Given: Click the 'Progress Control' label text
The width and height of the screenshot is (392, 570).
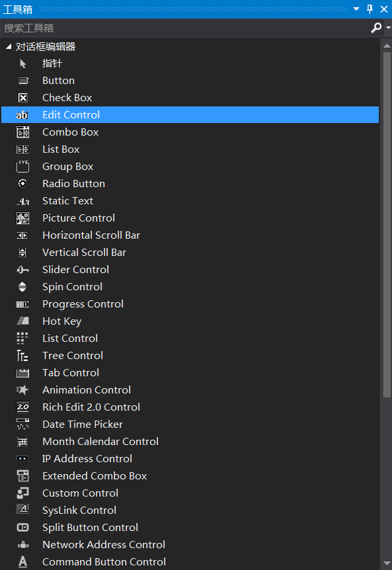Looking at the screenshot, I should click(x=83, y=304).
